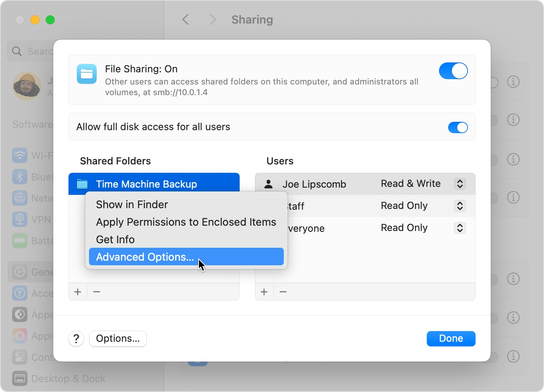Disable full disk access for all users
The width and height of the screenshot is (544, 392).
tap(458, 127)
